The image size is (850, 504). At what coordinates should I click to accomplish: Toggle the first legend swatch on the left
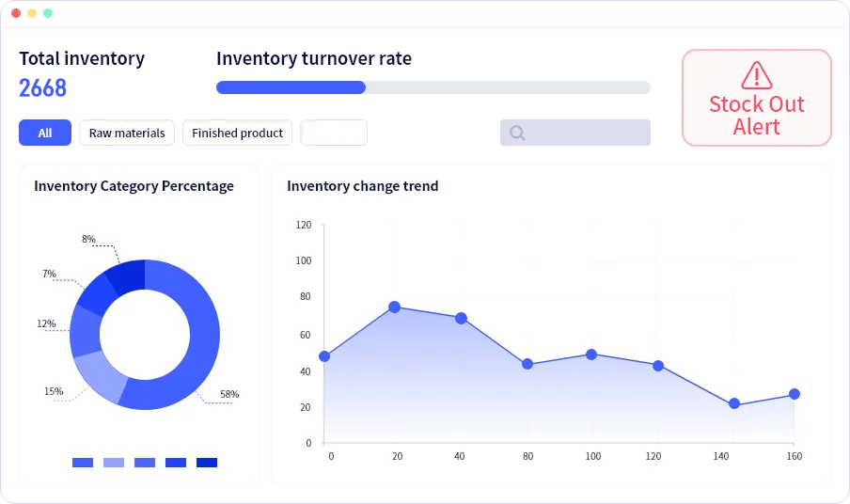83,463
